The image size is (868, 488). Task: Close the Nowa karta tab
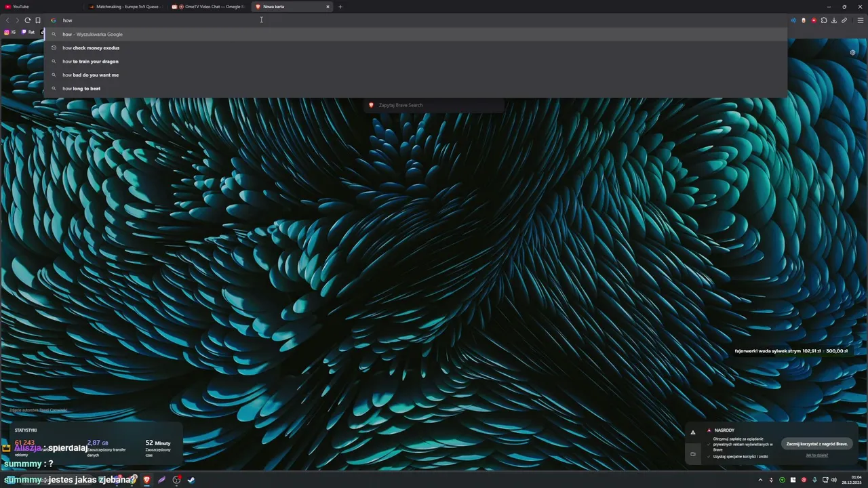(328, 7)
